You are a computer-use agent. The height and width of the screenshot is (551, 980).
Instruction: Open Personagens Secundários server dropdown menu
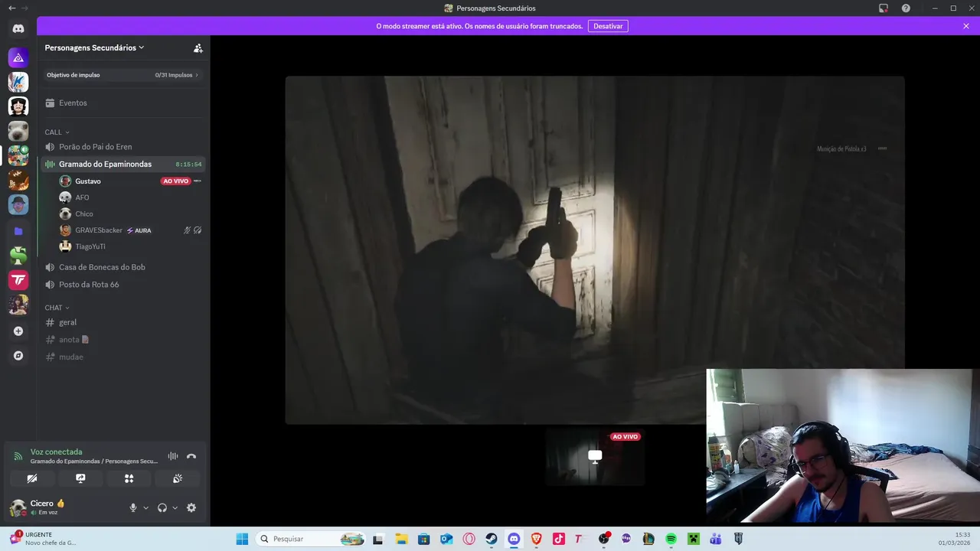pos(94,47)
